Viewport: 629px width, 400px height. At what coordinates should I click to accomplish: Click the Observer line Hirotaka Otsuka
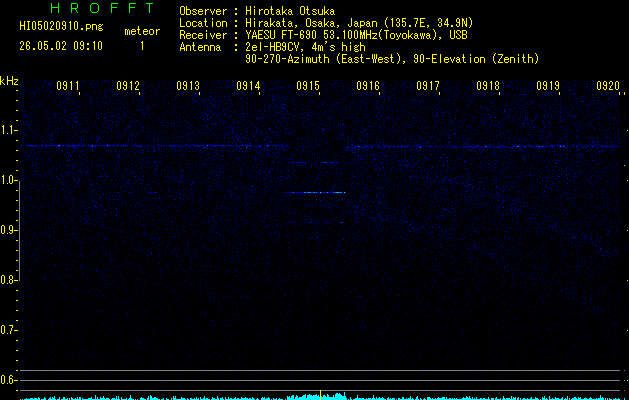[x=257, y=11]
